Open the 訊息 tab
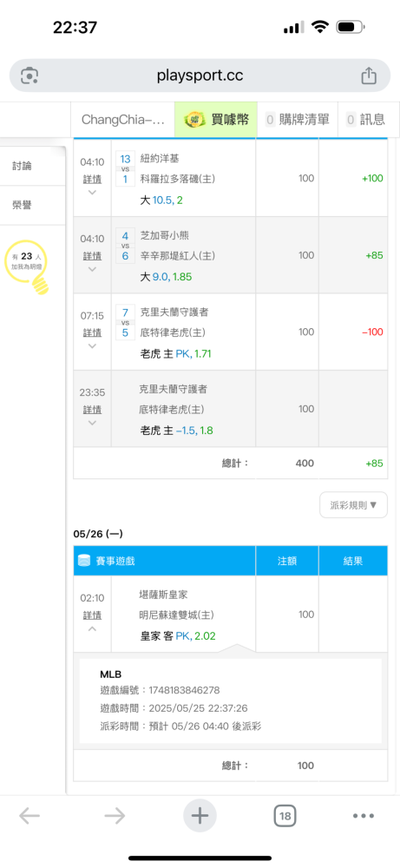Viewport: 400px width, 868px height. click(365, 119)
